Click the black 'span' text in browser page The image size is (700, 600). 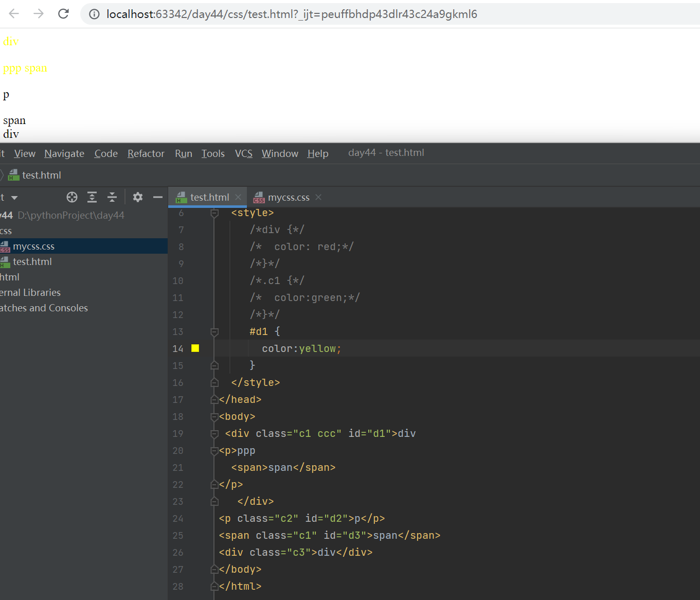[14, 120]
